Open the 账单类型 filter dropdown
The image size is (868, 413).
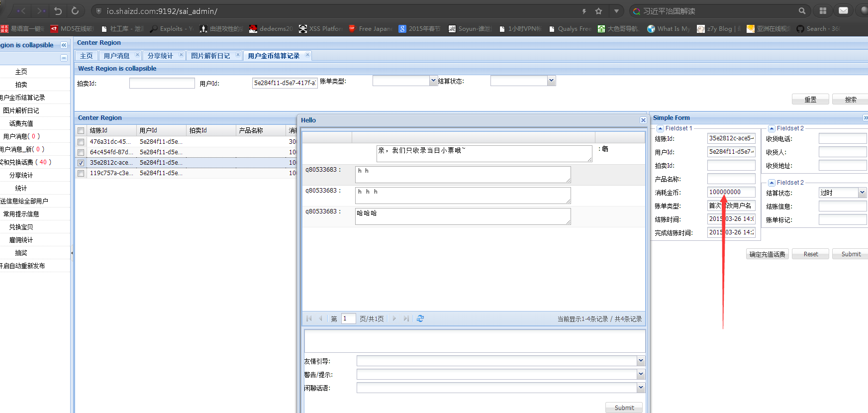click(x=433, y=81)
